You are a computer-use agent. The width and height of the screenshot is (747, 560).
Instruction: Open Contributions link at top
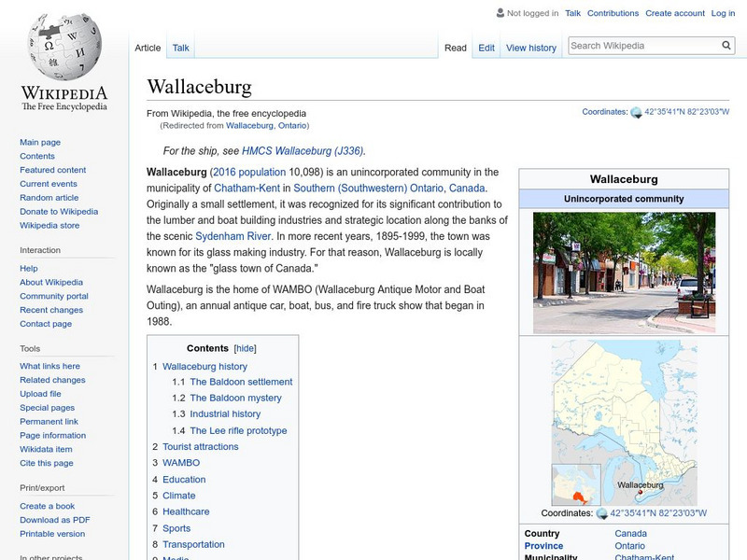click(613, 13)
